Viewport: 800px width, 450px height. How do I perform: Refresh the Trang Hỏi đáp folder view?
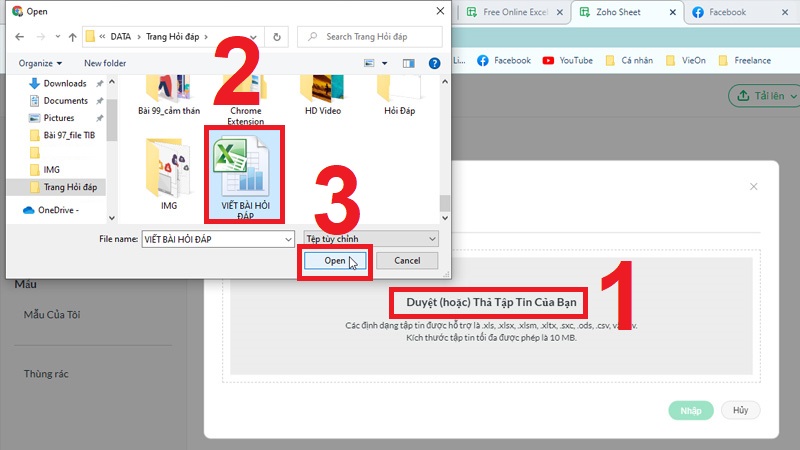(277, 37)
